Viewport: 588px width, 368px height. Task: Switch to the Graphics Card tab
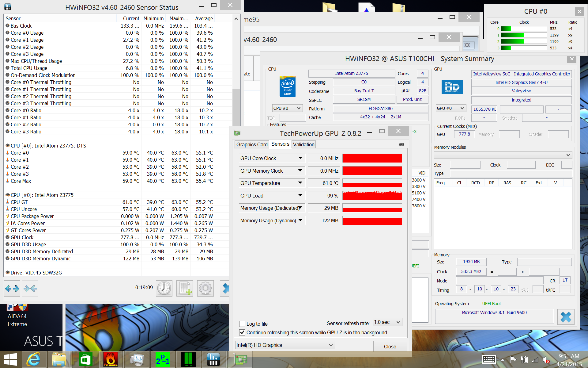click(x=252, y=144)
